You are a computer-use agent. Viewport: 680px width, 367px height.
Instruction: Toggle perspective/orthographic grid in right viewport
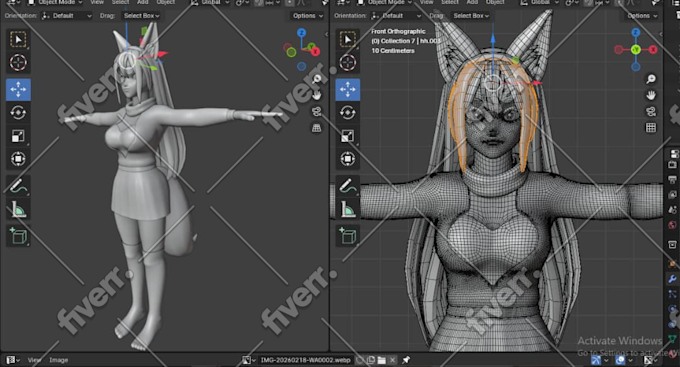click(651, 128)
